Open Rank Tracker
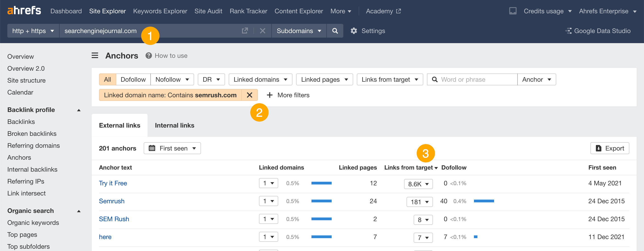This screenshot has width=644, height=251. pos(248,11)
